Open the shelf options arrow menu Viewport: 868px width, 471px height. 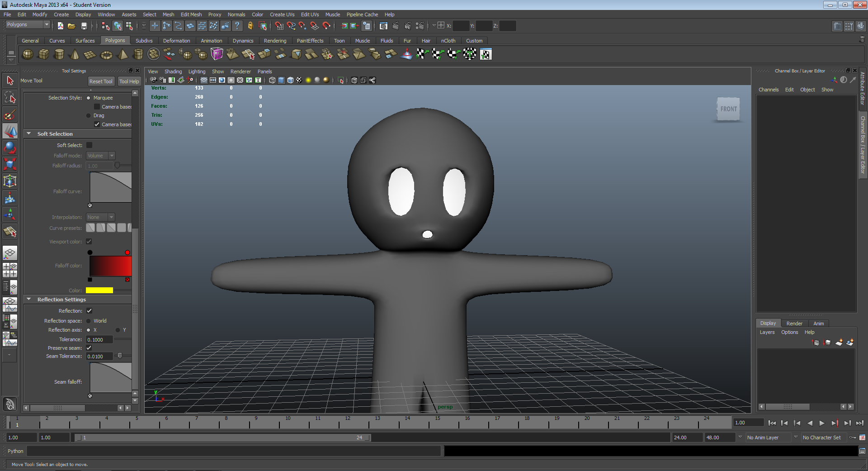(x=11, y=60)
